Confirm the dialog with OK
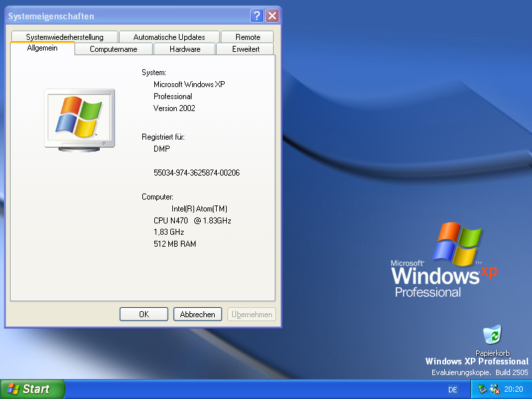Image resolution: width=532 pixels, height=399 pixels. pos(144,314)
